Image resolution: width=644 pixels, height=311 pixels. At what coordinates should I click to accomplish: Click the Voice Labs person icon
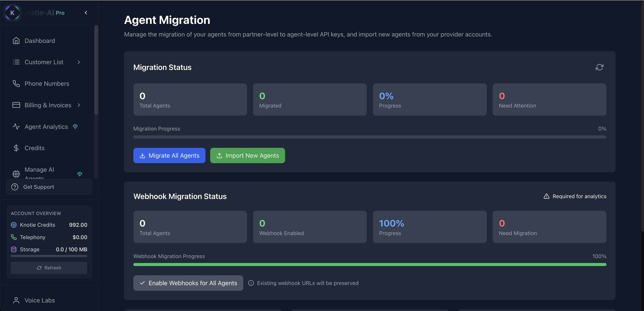coord(16,300)
